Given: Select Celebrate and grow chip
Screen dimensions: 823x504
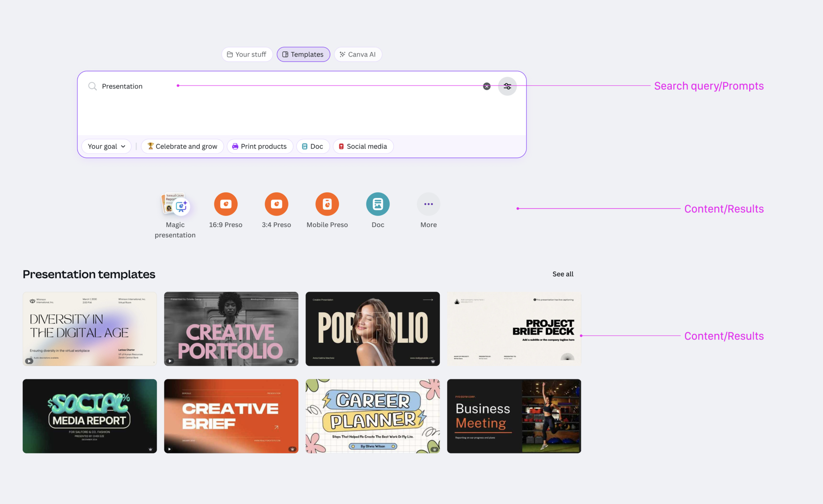Looking at the screenshot, I should [182, 146].
